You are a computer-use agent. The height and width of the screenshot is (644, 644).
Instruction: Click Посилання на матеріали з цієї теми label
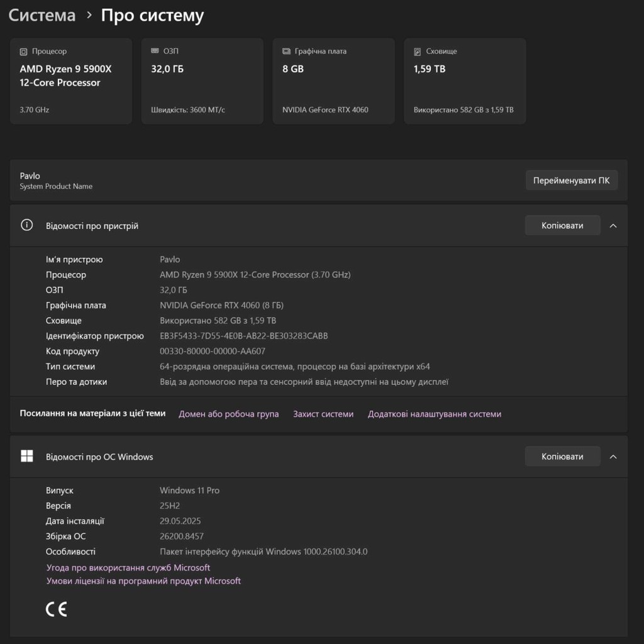(93, 414)
